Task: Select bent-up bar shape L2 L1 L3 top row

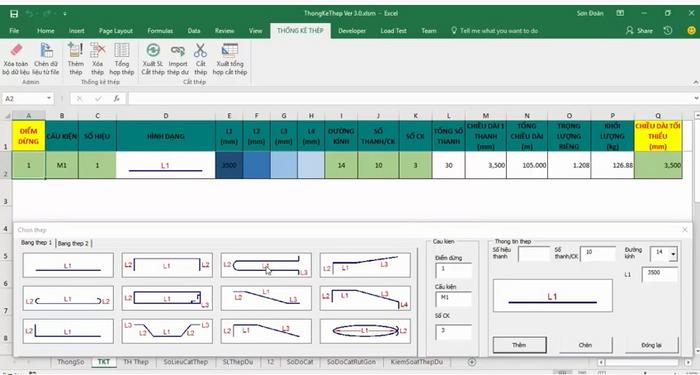Action: pos(365,265)
